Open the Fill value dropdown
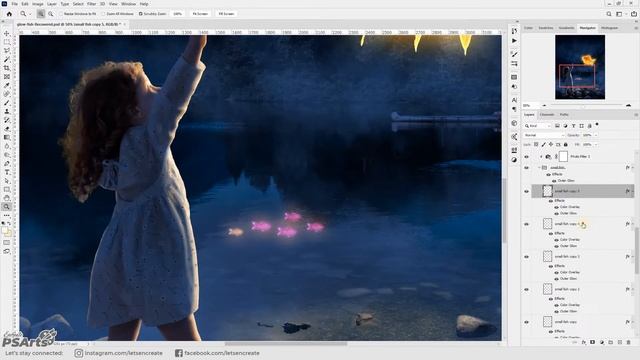 click(596, 144)
